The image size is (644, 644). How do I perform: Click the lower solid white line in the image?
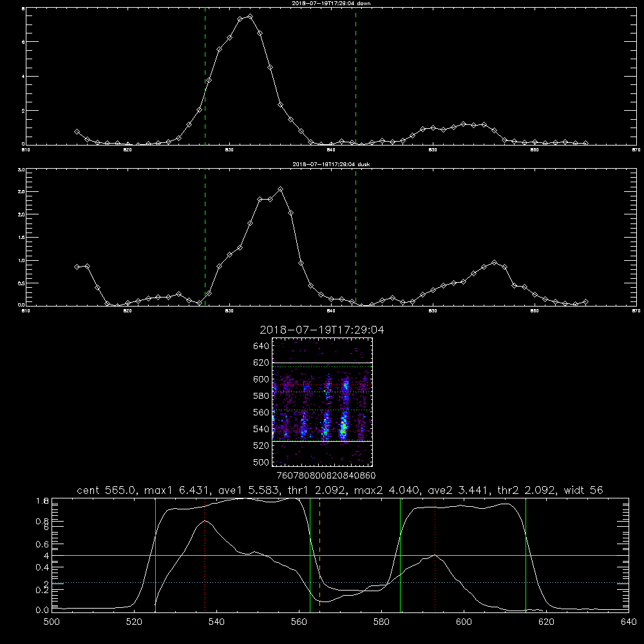(322, 442)
